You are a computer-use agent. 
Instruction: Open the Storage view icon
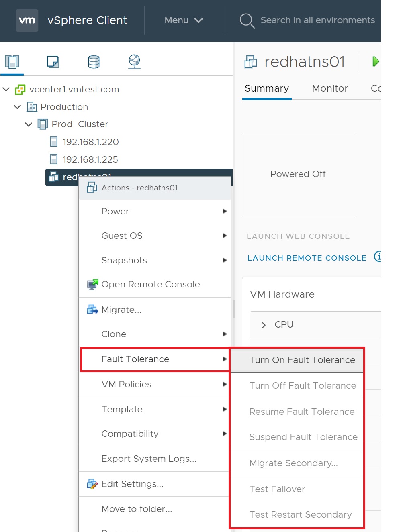[94, 62]
